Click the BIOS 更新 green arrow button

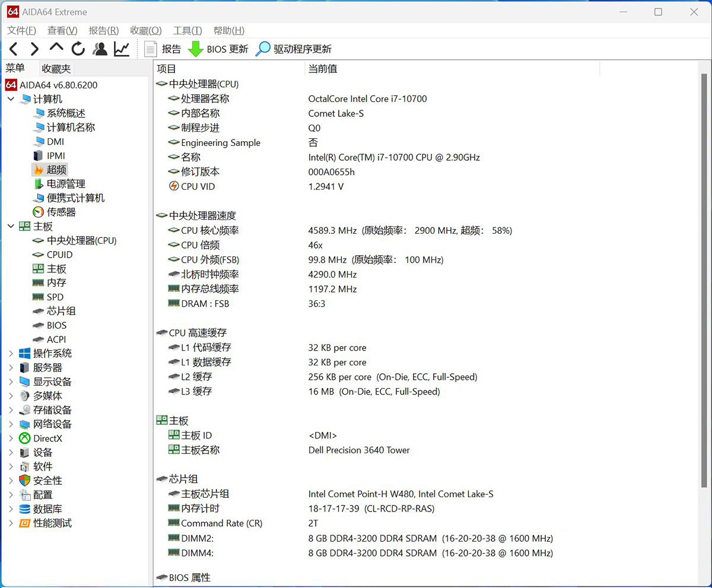click(218, 49)
